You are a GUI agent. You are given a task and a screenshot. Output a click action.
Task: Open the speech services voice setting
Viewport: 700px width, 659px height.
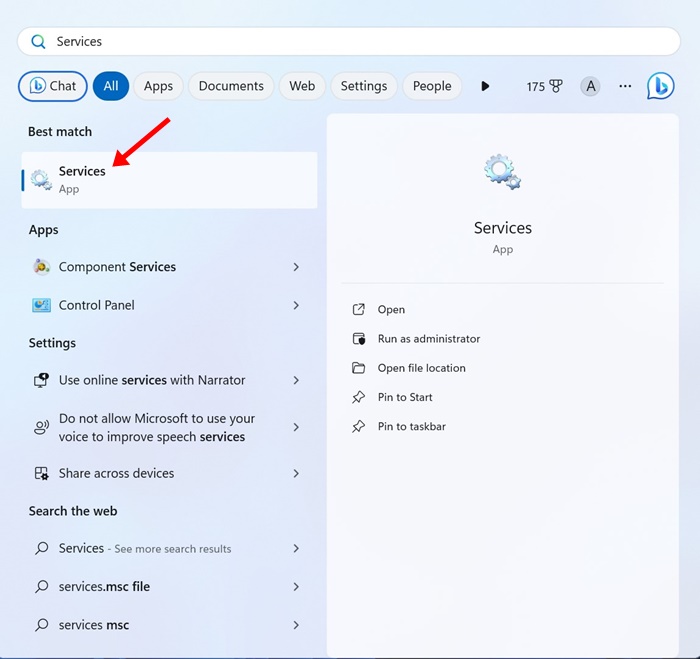click(x=170, y=428)
